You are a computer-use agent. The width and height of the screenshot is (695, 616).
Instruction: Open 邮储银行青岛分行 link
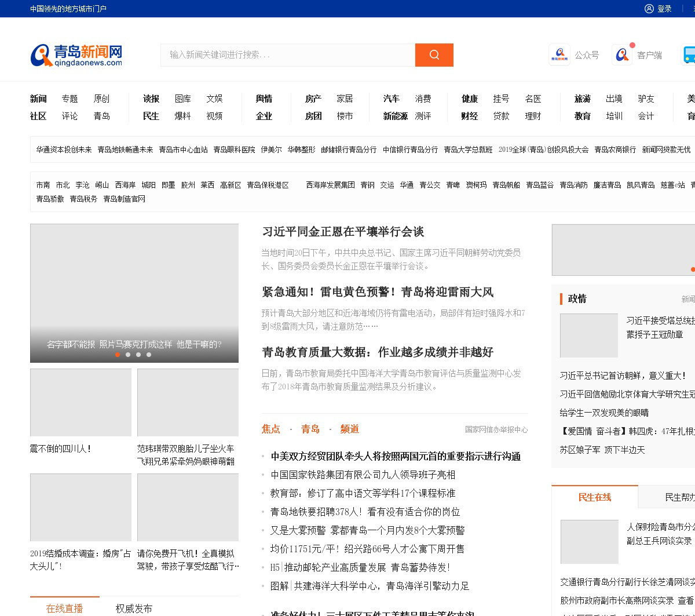(349, 150)
